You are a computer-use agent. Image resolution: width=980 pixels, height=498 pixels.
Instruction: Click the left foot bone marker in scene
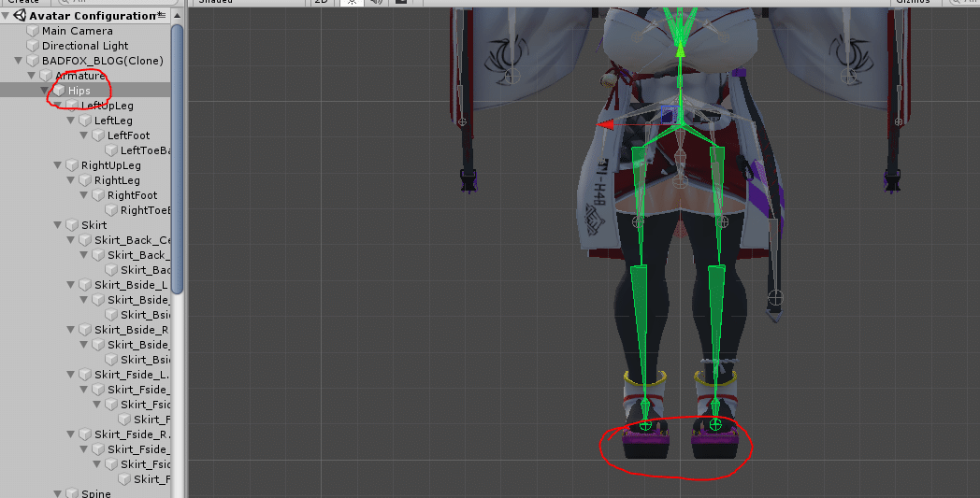pyautogui.click(x=645, y=425)
